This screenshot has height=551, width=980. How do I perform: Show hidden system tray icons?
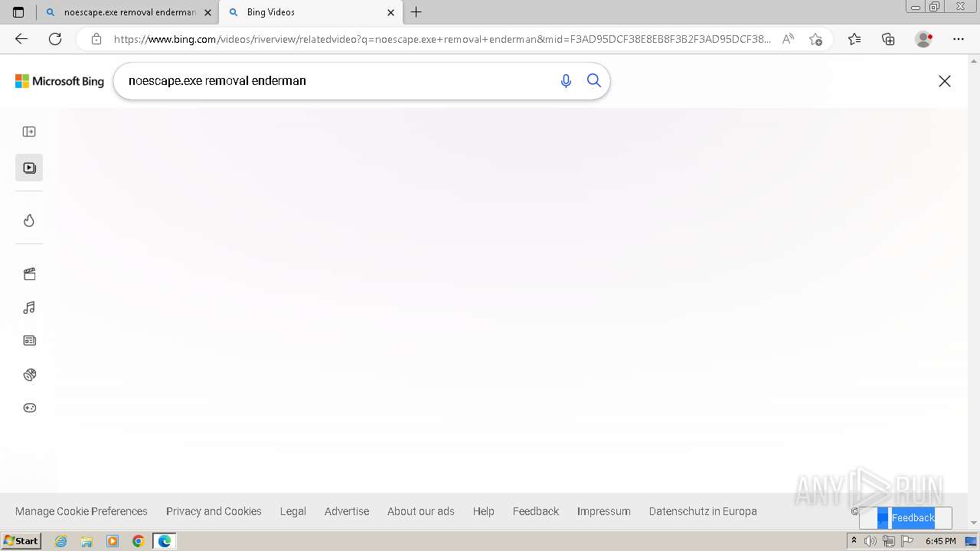click(x=854, y=541)
